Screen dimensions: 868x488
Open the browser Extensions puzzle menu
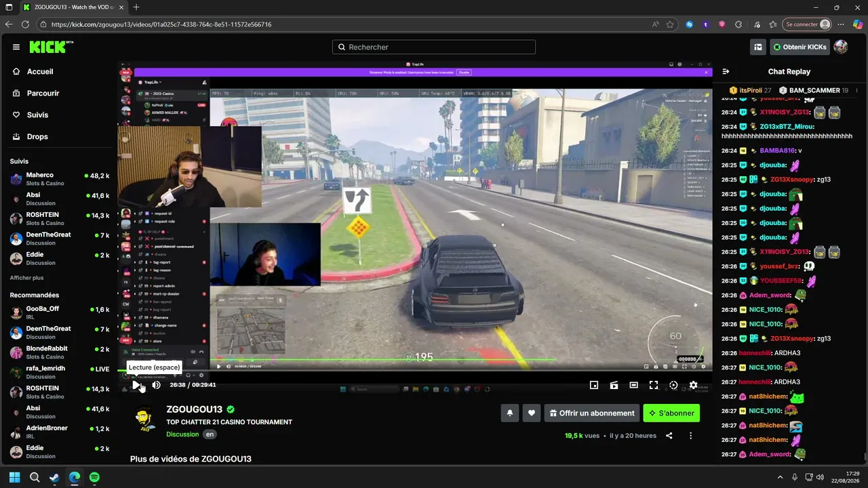tap(738, 24)
